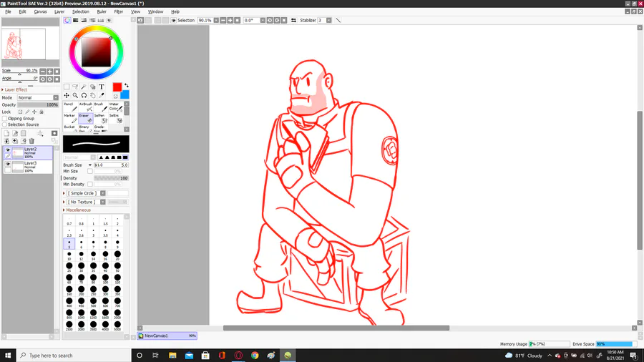Choose the rectangular selection tool
The height and width of the screenshot is (362, 644).
(x=67, y=87)
